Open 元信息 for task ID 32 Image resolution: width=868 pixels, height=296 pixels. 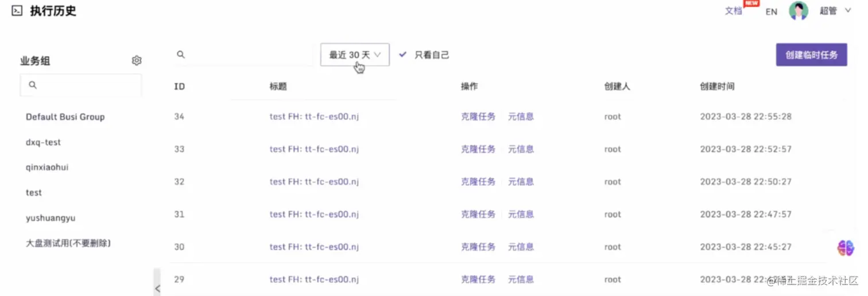521,182
